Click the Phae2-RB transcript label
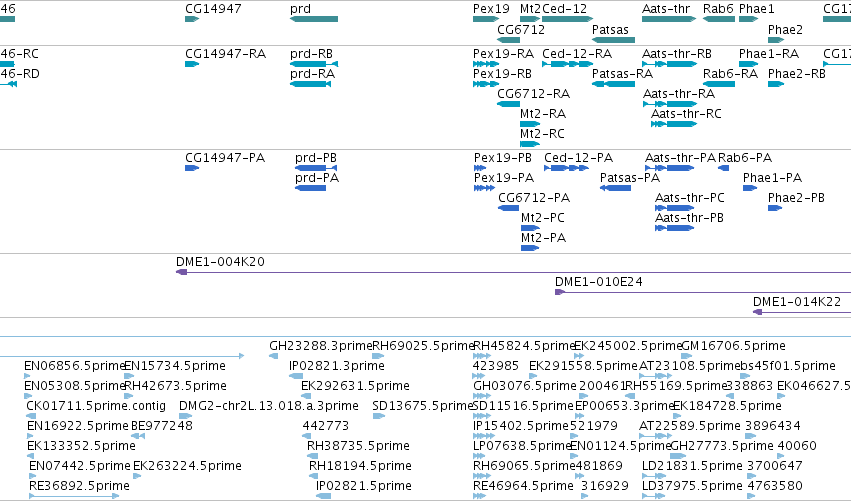 (x=796, y=74)
